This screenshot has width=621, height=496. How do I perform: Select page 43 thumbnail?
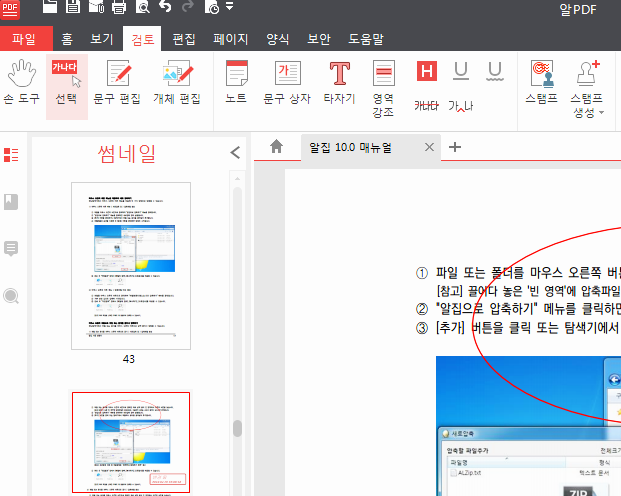tap(131, 266)
